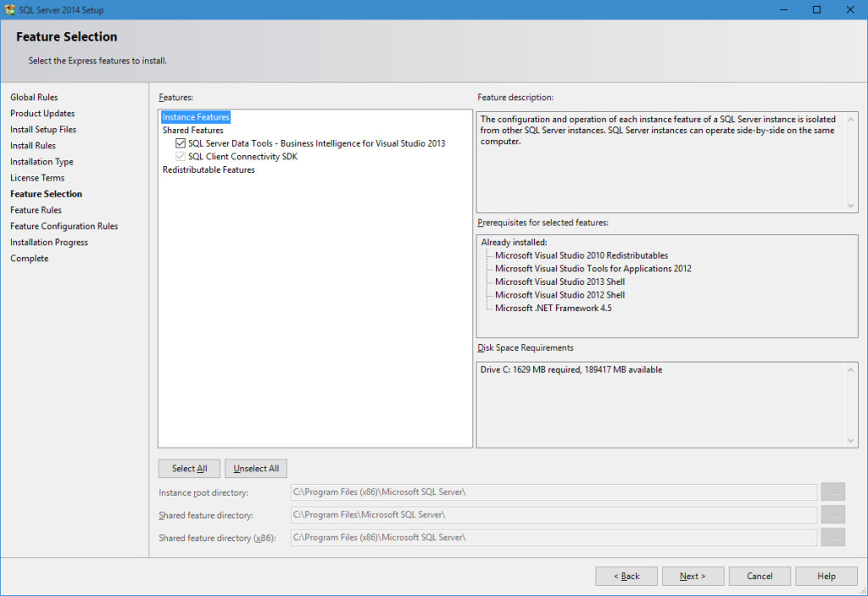Open Global Rules step in sidebar
This screenshot has height=596, width=868.
34,97
